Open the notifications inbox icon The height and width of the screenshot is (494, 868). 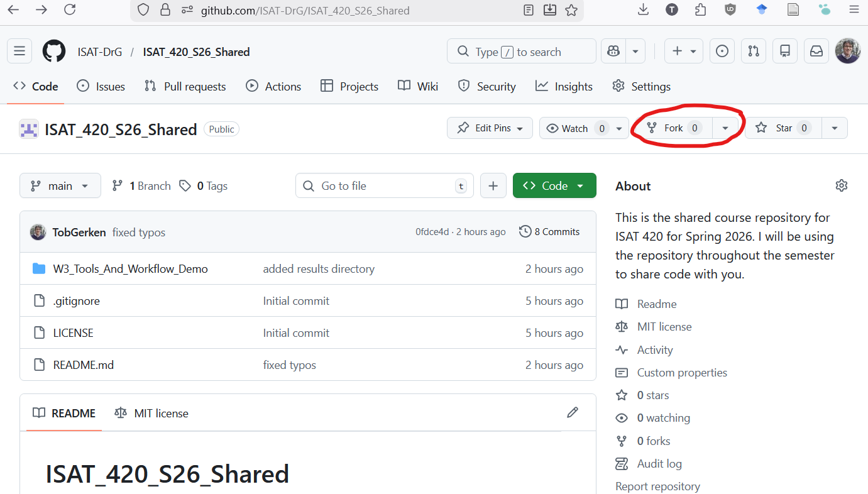[816, 52]
